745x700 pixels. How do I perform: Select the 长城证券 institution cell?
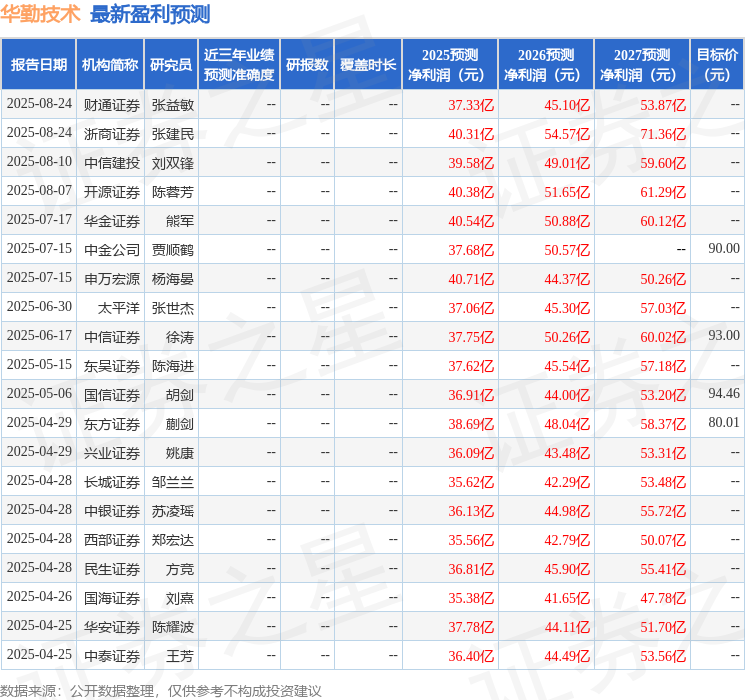pyautogui.click(x=112, y=482)
